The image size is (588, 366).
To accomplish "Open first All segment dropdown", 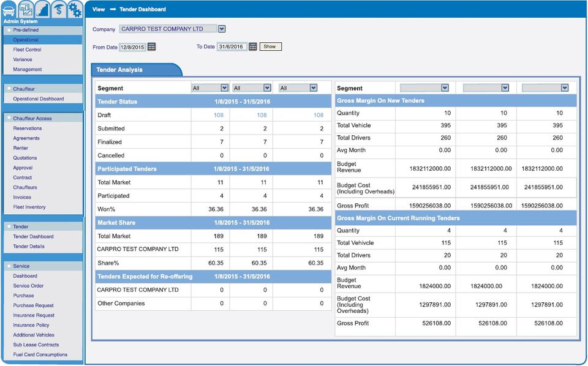I will pyautogui.click(x=224, y=88).
